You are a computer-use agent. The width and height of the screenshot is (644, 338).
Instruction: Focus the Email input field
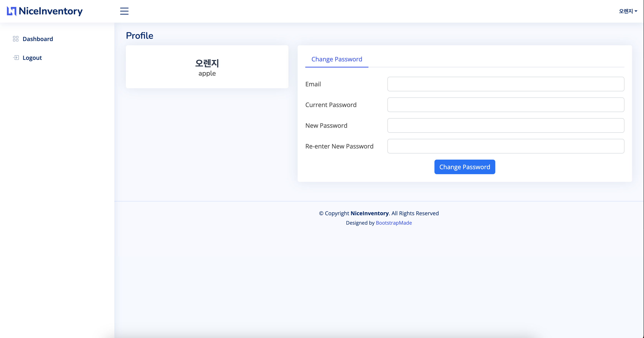tap(505, 84)
